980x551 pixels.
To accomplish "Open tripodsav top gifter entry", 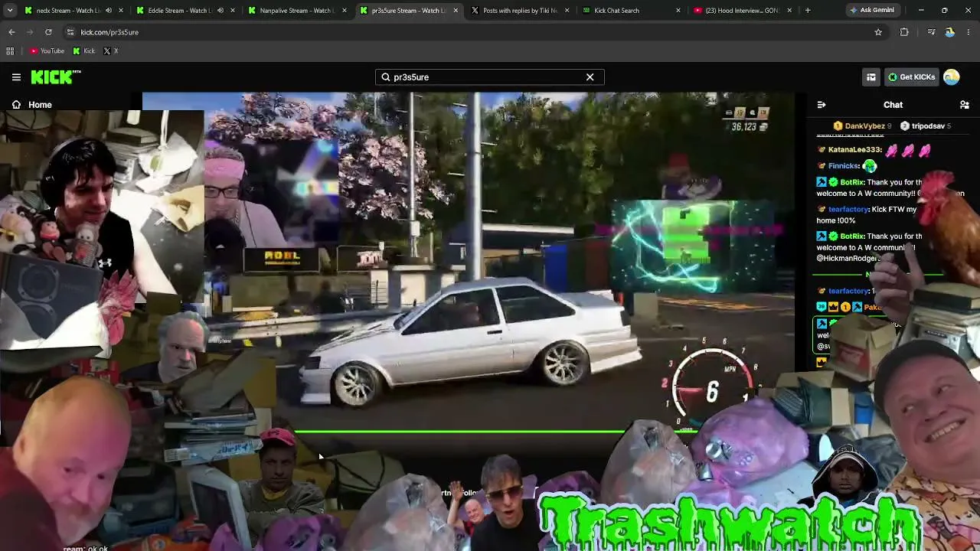I will [x=926, y=126].
